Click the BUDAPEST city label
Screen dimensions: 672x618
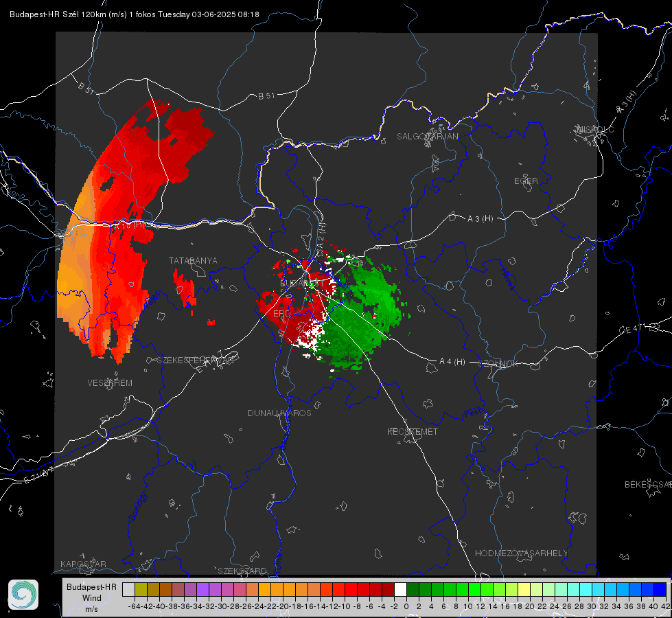pos(302,284)
